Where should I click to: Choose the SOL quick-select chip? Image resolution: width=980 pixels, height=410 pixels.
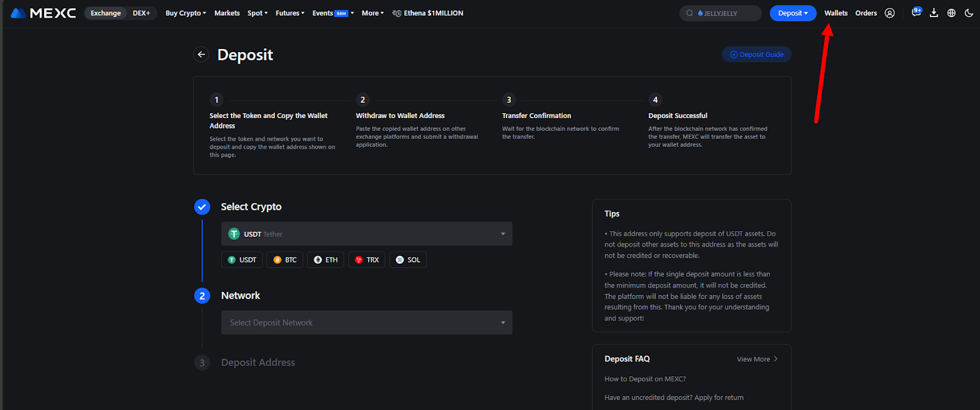(x=408, y=259)
